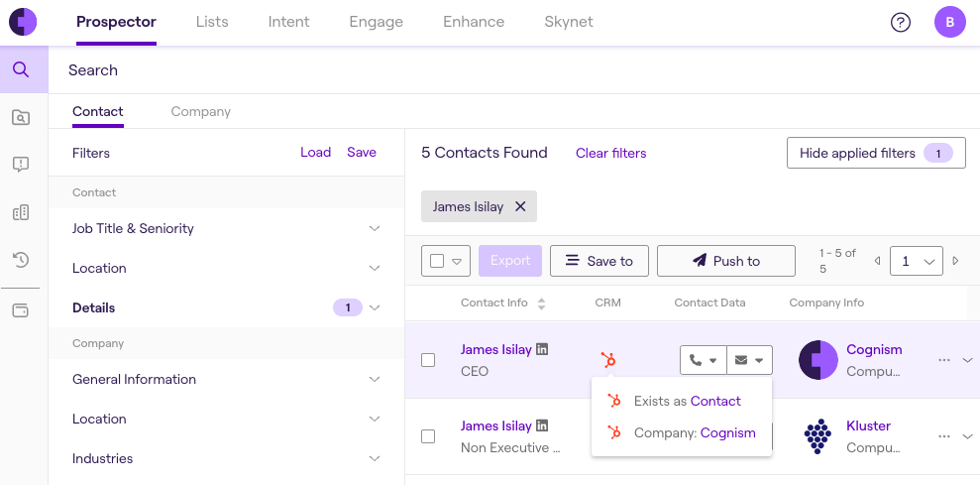This screenshot has width=980, height=485.
Task: Open the user avatar labeled B
Action: (949, 23)
